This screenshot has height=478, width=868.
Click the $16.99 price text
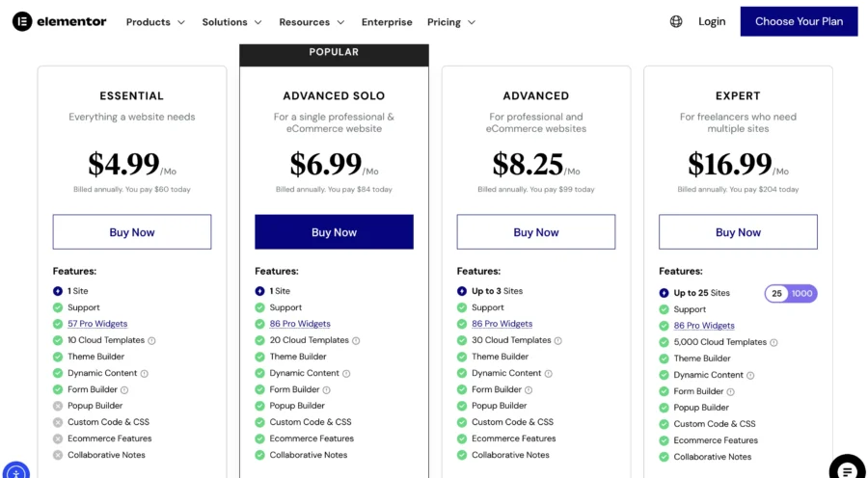(730, 164)
